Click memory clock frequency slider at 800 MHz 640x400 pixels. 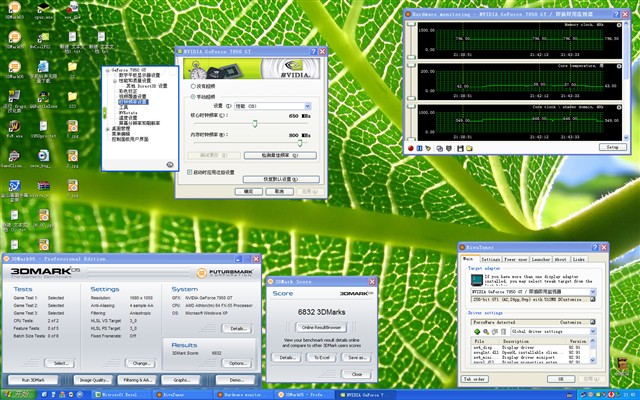click(300, 143)
